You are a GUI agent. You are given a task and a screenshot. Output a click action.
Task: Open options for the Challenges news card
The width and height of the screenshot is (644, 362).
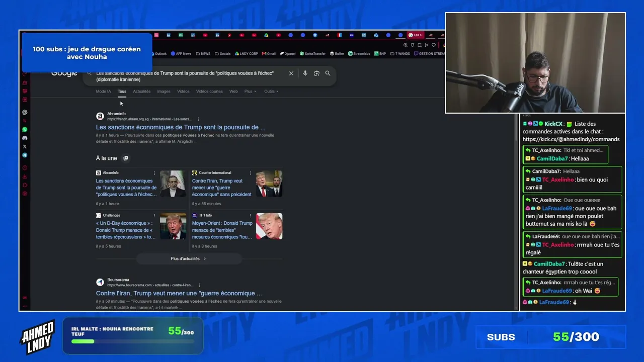(154, 216)
